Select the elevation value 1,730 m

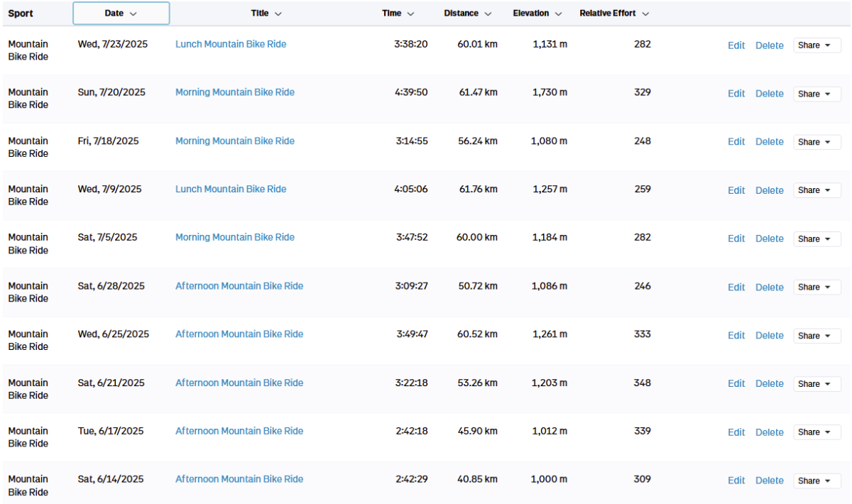tap(550, 92)
